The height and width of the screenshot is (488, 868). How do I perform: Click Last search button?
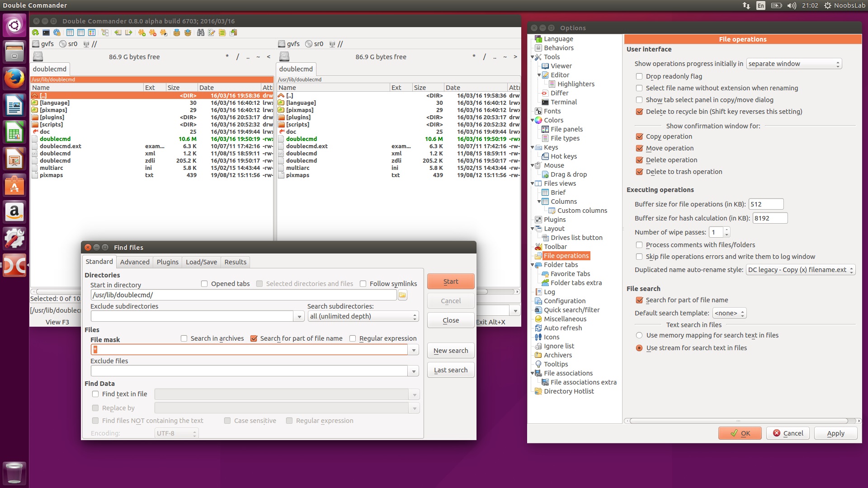tap(451, 370)
